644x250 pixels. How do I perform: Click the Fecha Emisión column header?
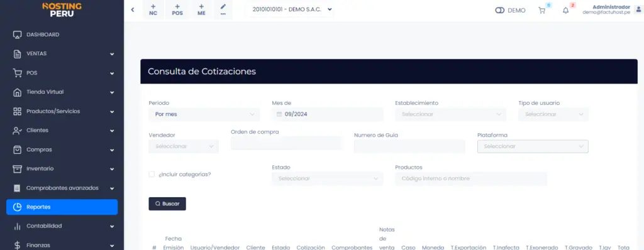point(174,243)
